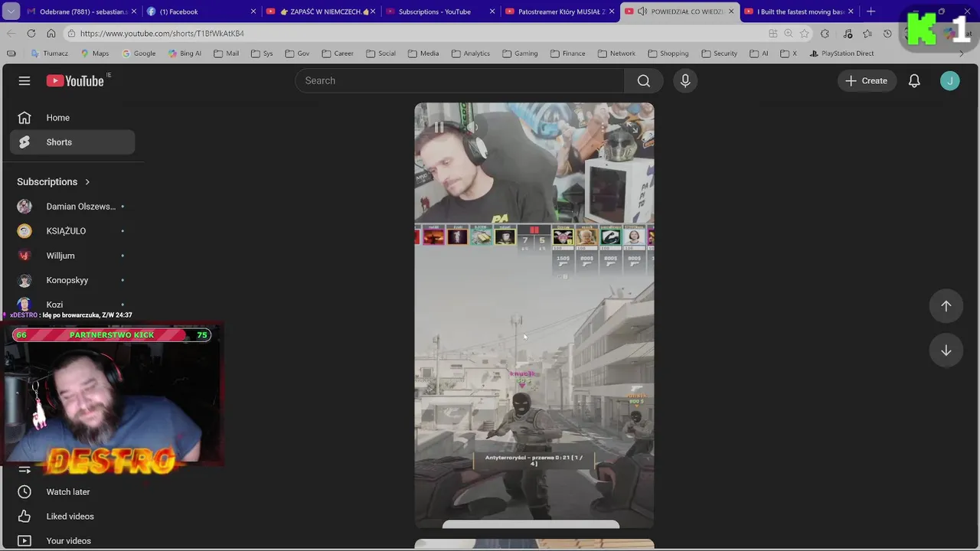Open the Bing AI bookmark
980x551 pixels.
(x=185, y=54)
